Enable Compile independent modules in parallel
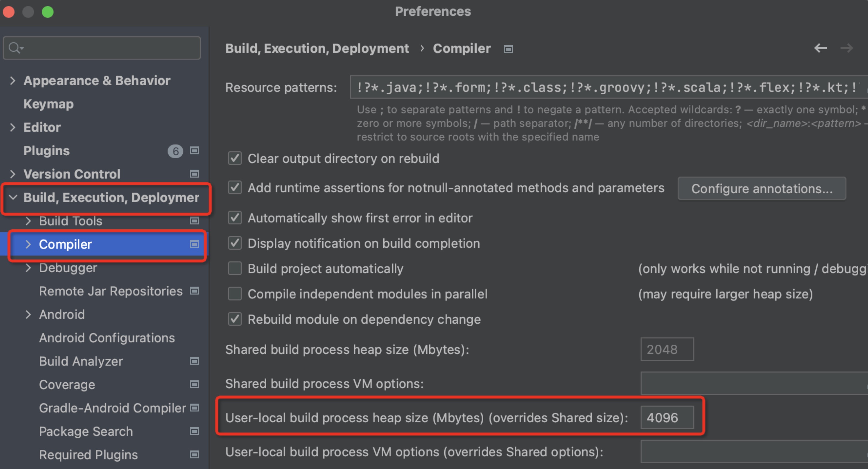Screen dimensions: 868x469 point(234,294)
